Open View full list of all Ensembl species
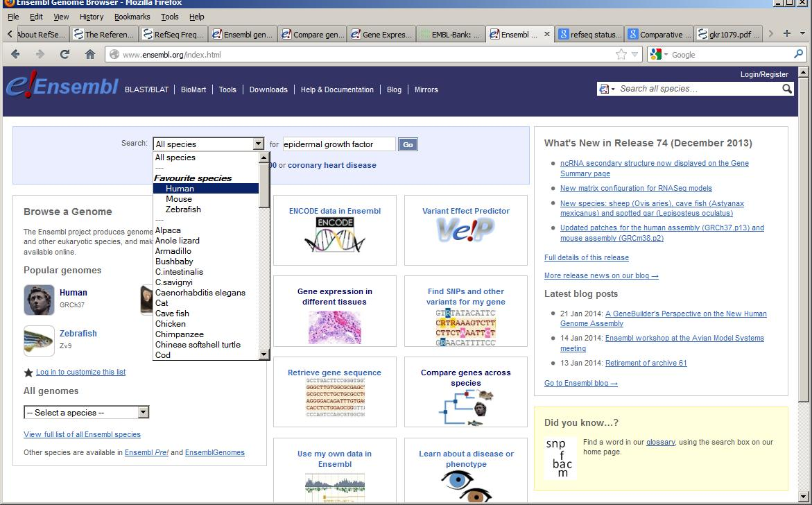Viewport: 812px width, 505px height. [x=82, y=434]
